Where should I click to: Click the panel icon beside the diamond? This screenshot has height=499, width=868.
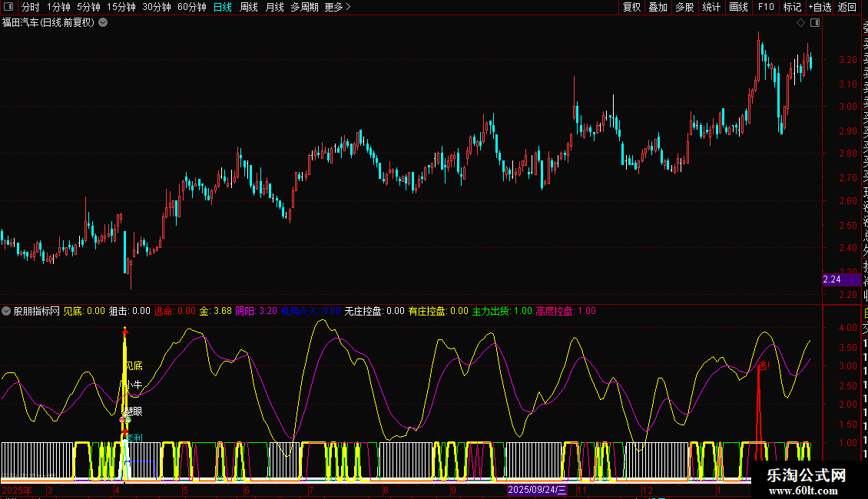(x=814, y=23)
